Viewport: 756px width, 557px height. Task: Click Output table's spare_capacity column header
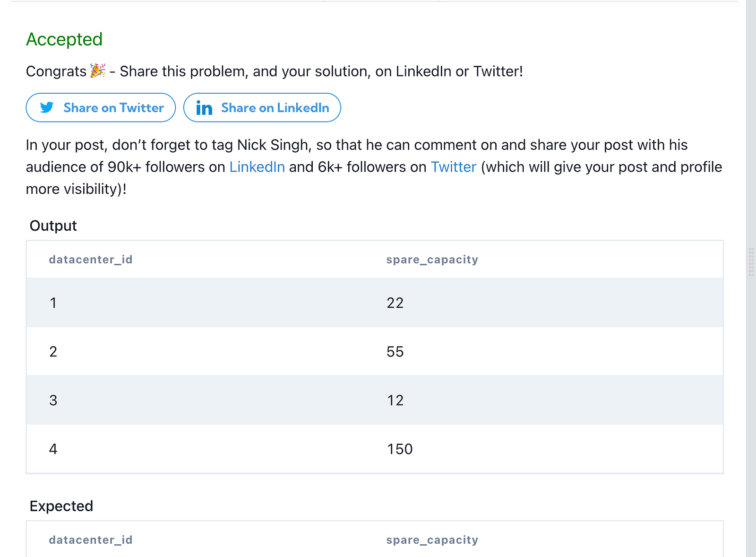point(432,260)
